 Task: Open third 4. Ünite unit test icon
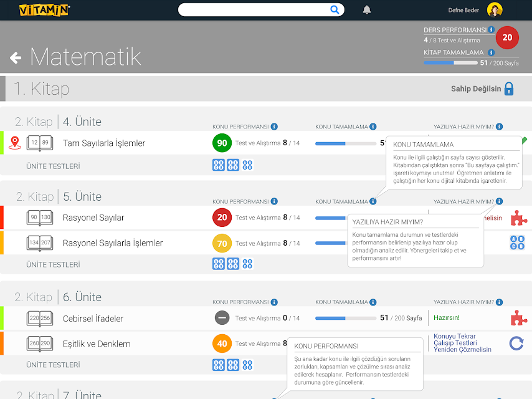click(x=248, y=165)
